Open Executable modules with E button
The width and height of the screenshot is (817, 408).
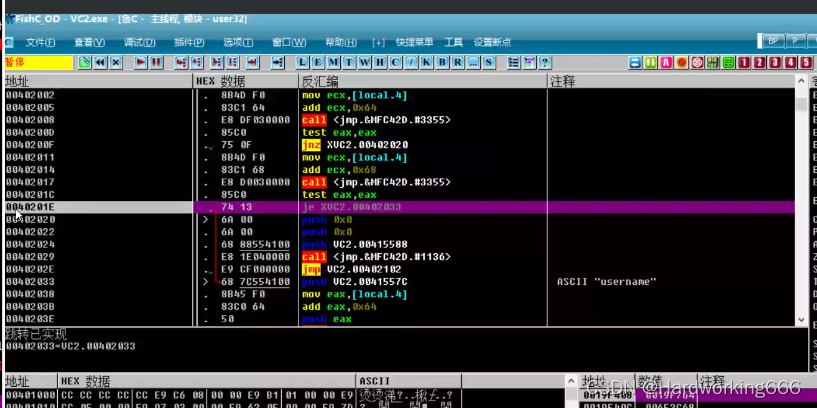point(318,63)
